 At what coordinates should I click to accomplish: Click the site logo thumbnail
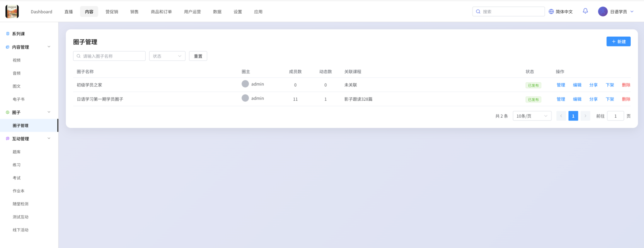coord(12,12)
